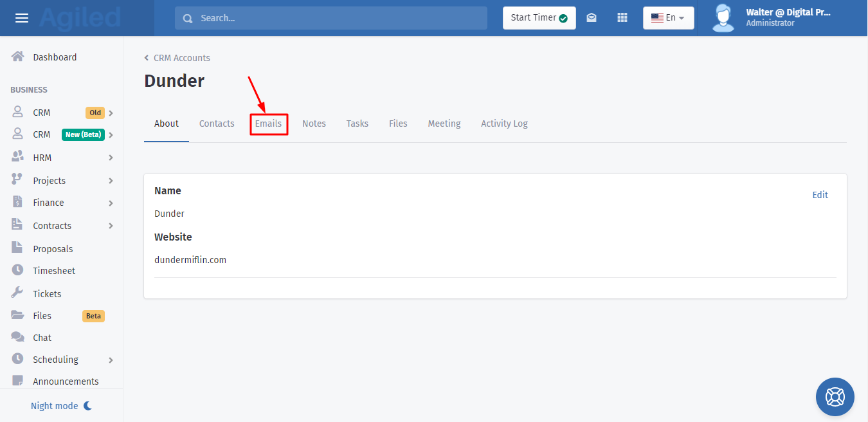868x422 pixels.
Task: Open Tickets in the sidebar
Action: click(47, 294)
